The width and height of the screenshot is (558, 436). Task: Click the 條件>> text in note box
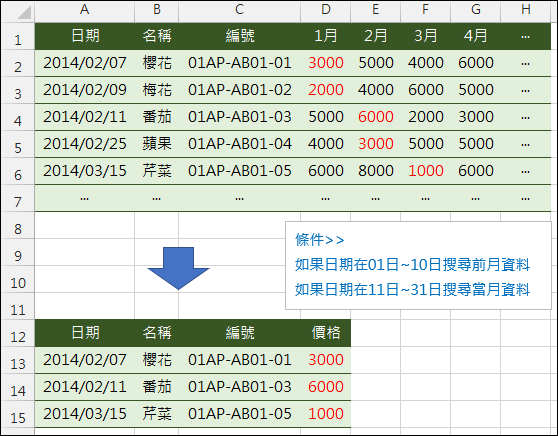(319, 240)
